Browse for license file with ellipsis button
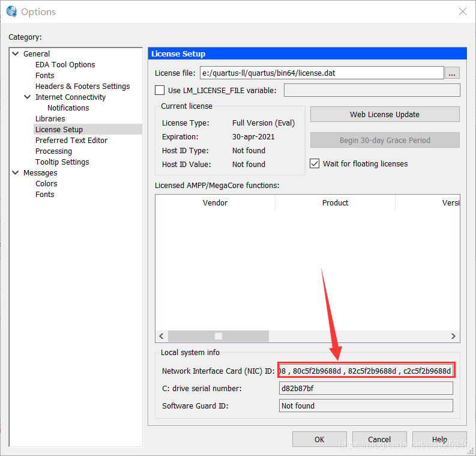The image size is (476, 456). pos(452,73)
